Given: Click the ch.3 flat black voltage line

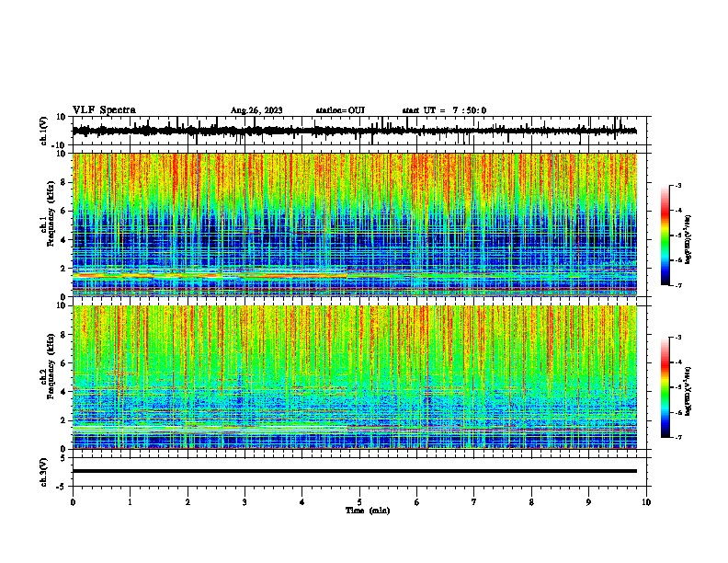Looking at the screenshot, I should [x=355, y=471].
